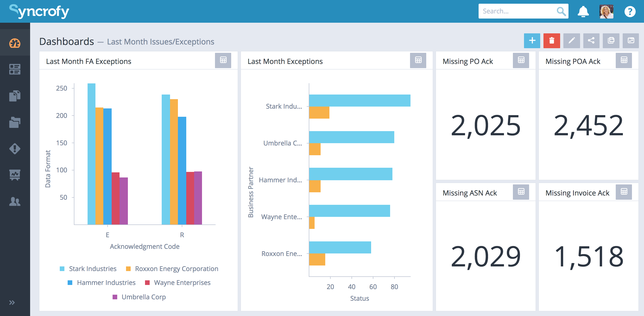Open notifications from the bell icon
The height and width of the screenshot is (316, 644).
[583, 11]
